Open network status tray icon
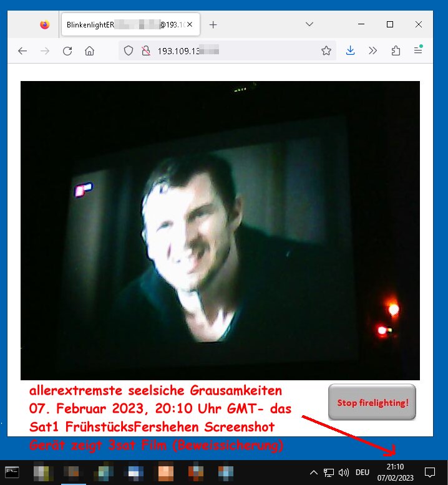 tap(328, 473)
